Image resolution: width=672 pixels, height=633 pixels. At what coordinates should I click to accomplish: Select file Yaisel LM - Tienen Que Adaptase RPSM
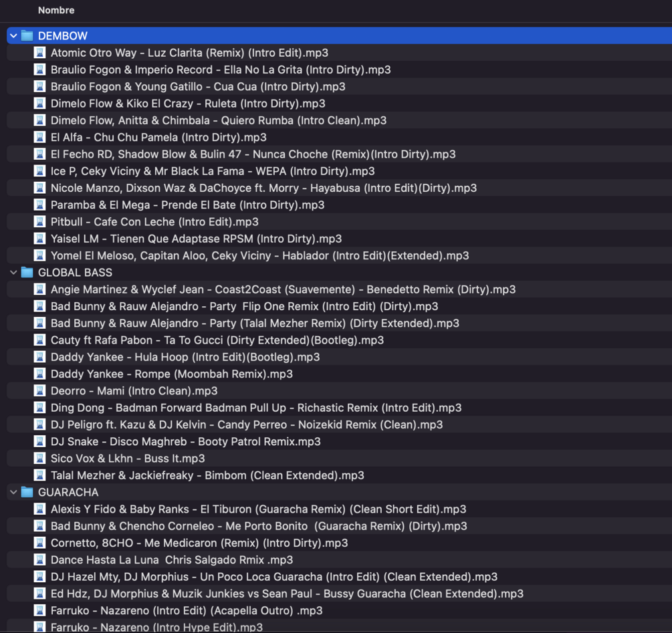(197, 239)
